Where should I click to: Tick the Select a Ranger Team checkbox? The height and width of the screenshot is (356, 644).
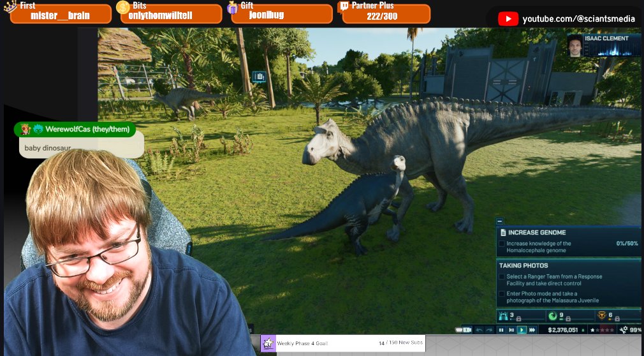(x=501, y=277)
